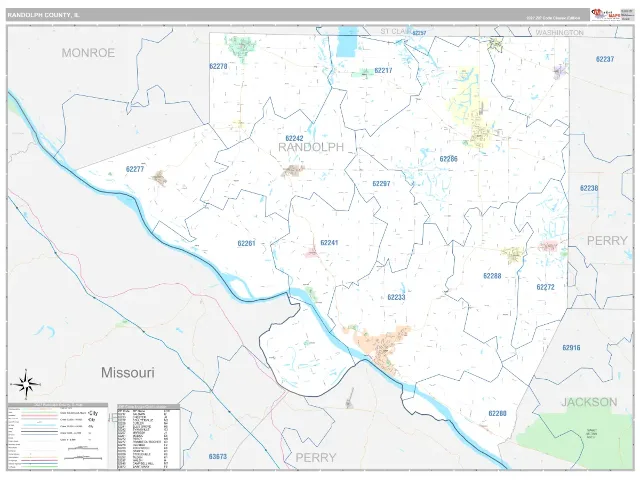Screen dimensions: 640x480
Task: Select ZIP code 62233 label
Action: (x=396, y=297)
